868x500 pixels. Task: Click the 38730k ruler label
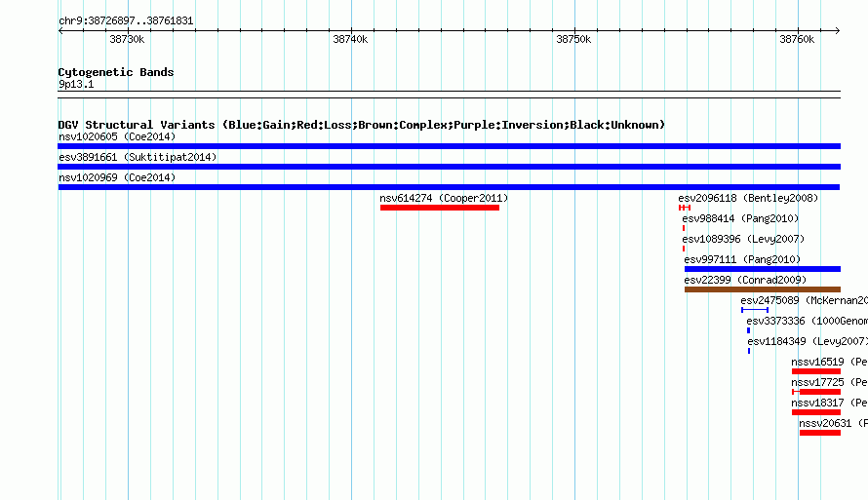point(128,39)
